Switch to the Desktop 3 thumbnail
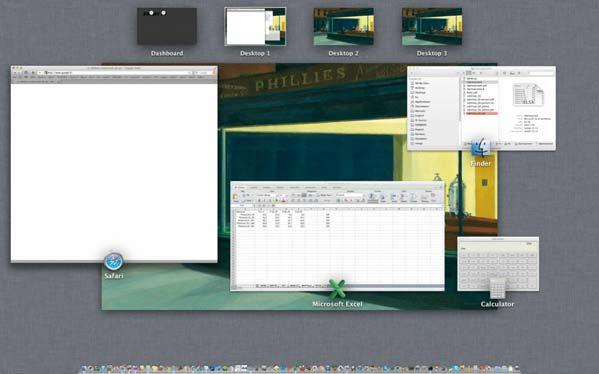The image size is (599, 374). click(432, 26)
